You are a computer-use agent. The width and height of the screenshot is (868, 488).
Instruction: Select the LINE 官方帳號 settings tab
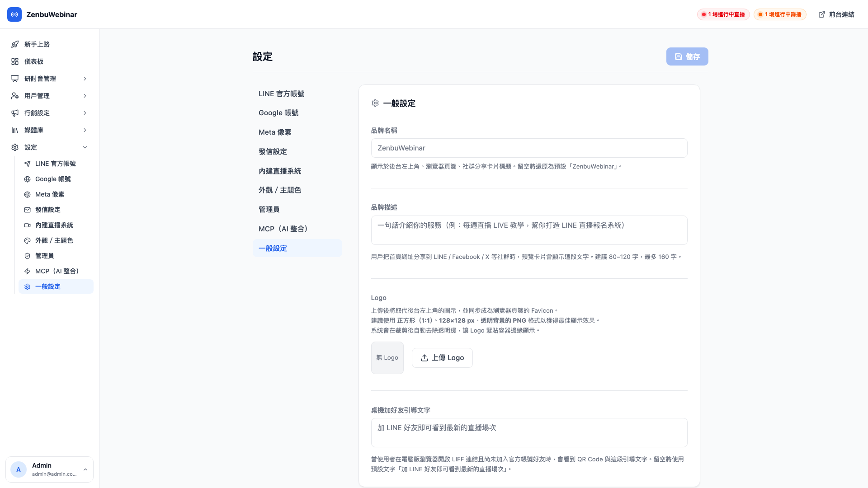click(x=297, y=94)
